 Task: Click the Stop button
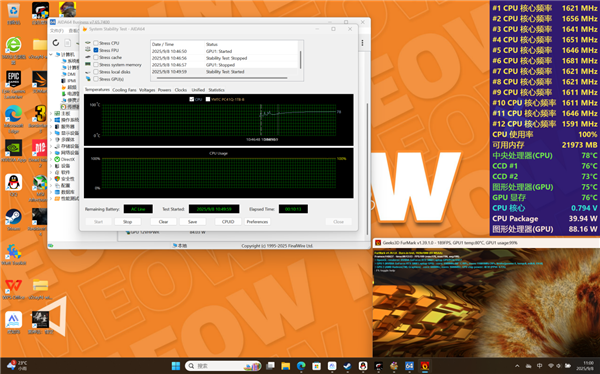(x=127, y=222)
